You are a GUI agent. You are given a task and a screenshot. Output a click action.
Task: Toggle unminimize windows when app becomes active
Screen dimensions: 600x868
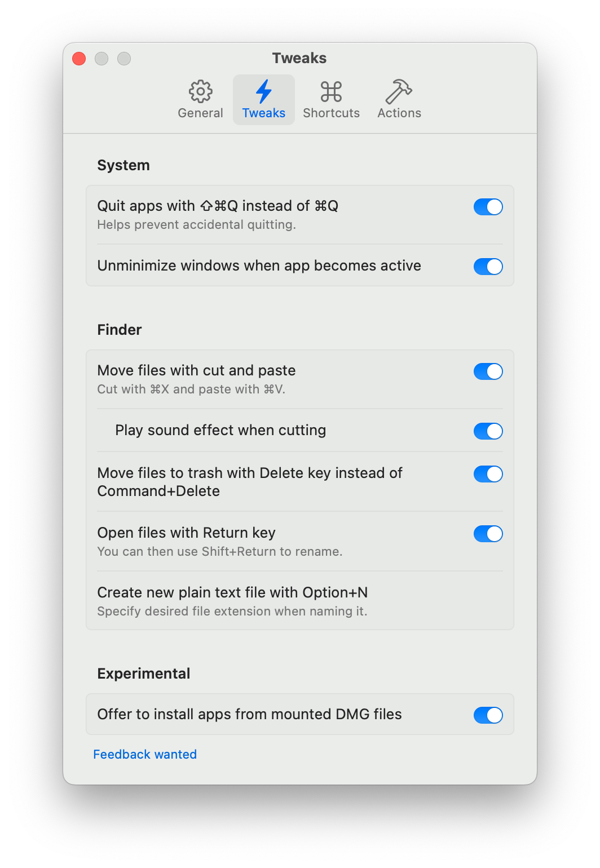tap(488, 267)
